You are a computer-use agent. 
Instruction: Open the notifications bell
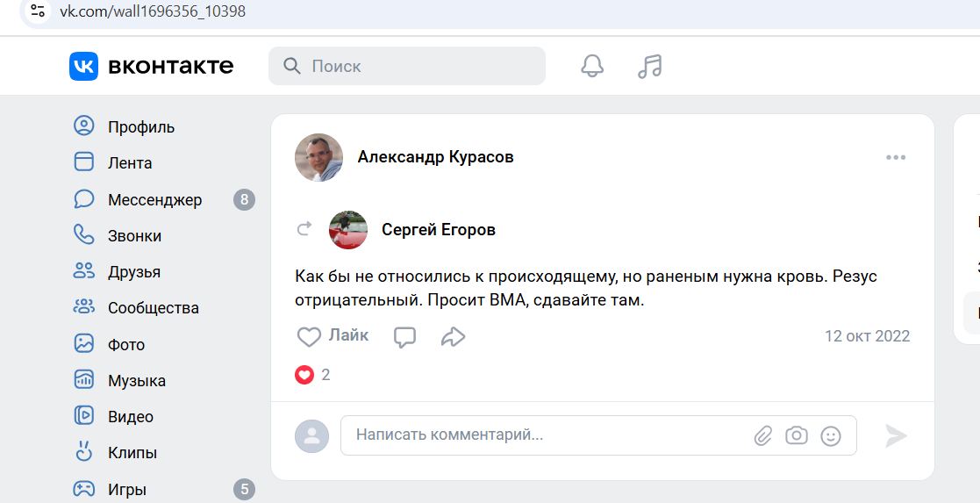coord(592,66)
